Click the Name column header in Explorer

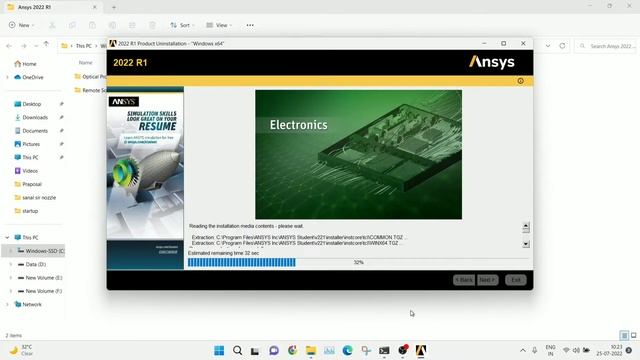click(x=85, y=62)
